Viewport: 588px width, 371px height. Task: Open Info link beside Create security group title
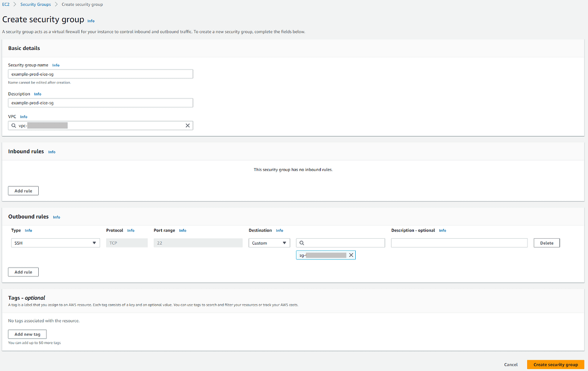click(x=91, y=21)
